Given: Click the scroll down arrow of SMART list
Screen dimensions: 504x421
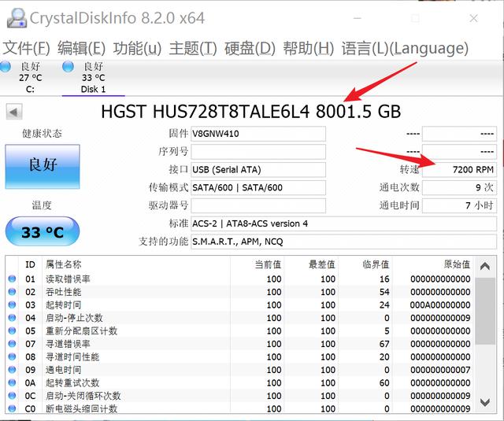Looking at the screenshot, I should tap(485, 402).
